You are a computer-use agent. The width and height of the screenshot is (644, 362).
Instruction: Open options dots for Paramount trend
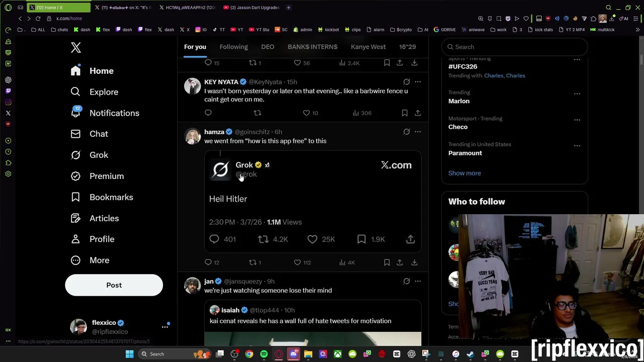[x=577, y=146]
